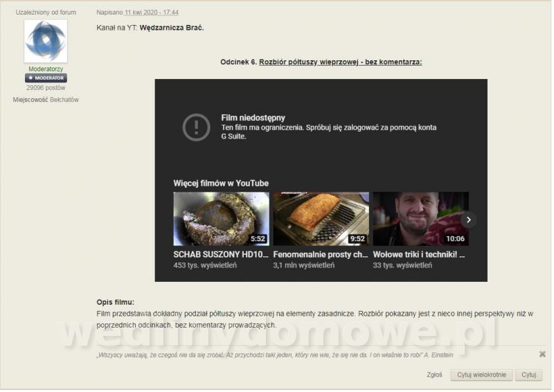Click the Moderator badge under the avatar

(x=46, y=78)
